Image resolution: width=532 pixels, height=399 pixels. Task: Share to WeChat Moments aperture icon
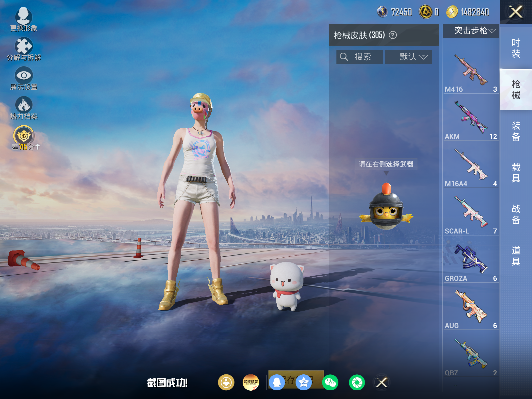357,382
